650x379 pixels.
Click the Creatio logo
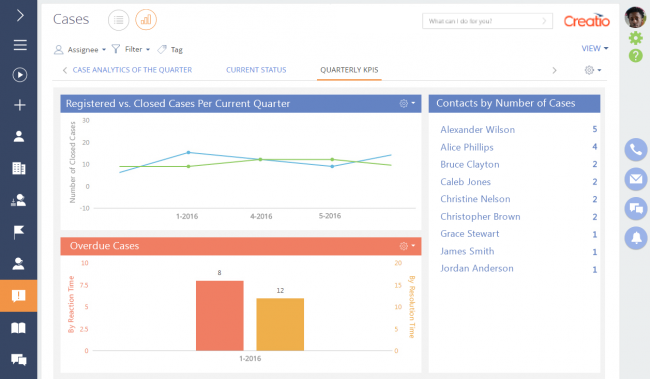click(587, 20)
